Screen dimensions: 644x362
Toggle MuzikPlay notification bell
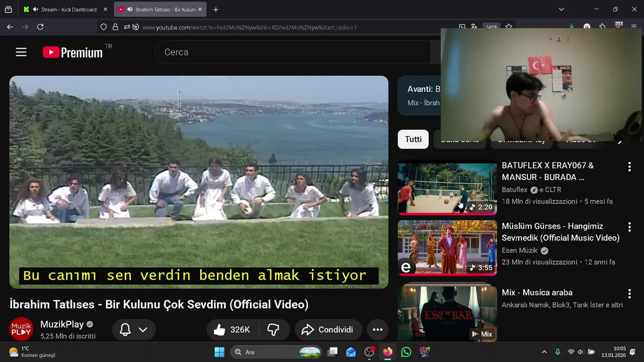coord(125,330)
